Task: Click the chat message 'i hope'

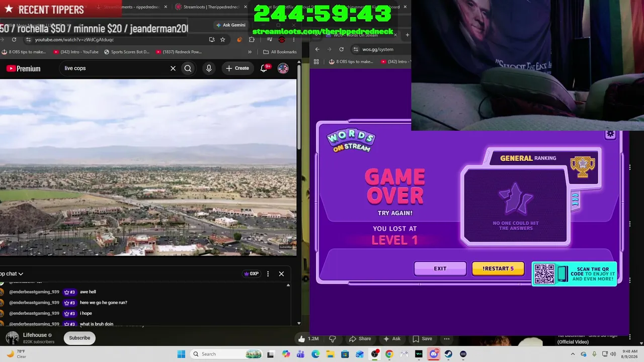Action: (86, 313)
